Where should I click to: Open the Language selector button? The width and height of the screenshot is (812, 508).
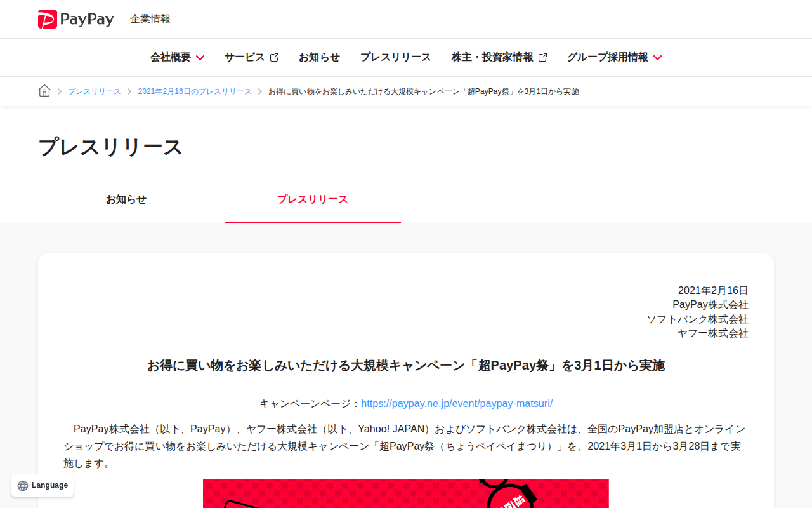click(43, 485)
